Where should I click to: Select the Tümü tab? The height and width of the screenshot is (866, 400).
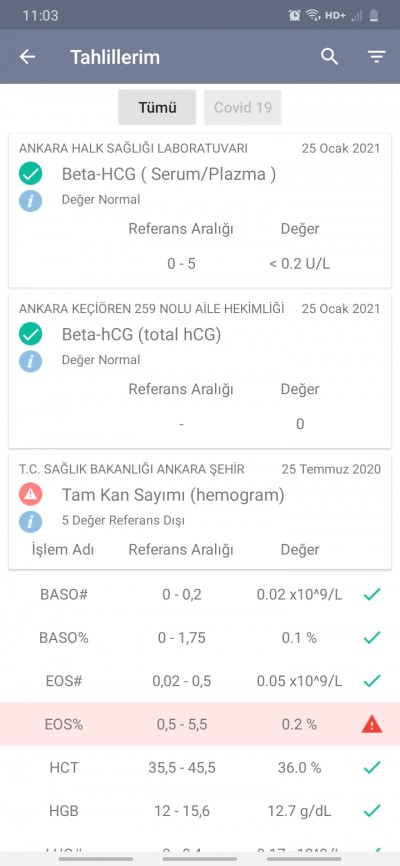point(157,107)
